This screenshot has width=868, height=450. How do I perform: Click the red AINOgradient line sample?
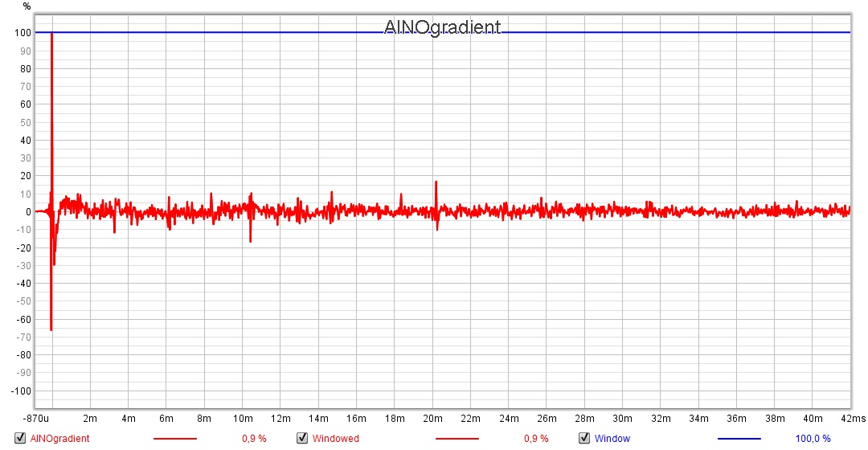click(175, 439)
